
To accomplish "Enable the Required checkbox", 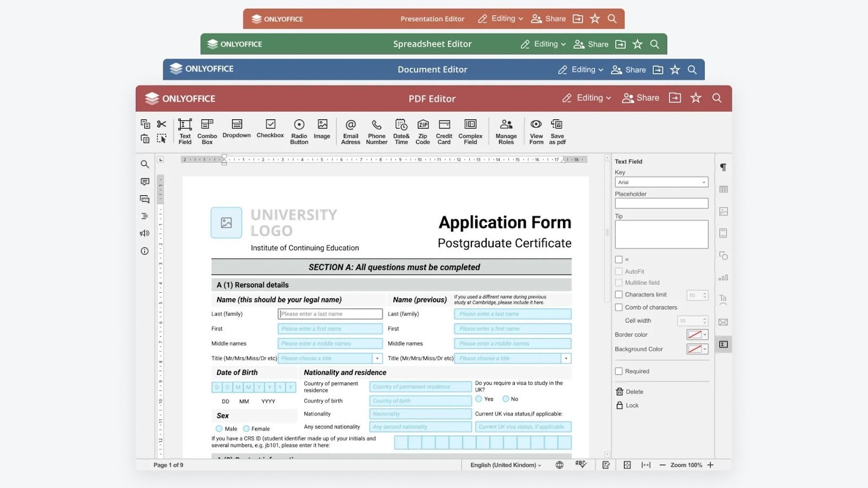I will pos(619,371).
